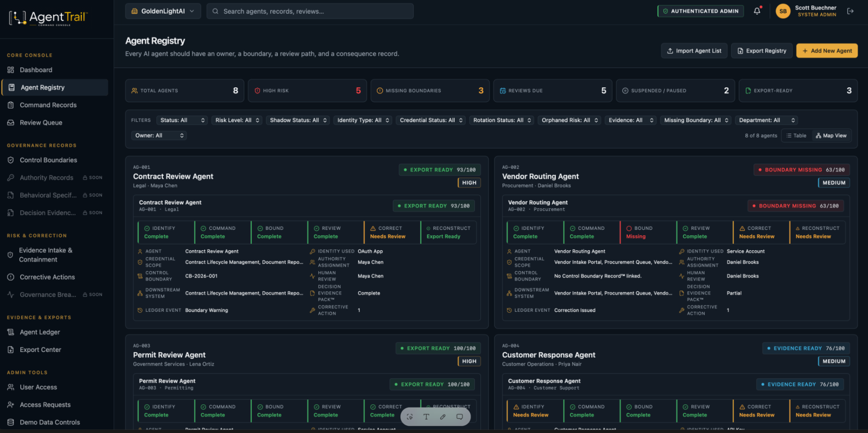Viewport: 868px width, 433px height.
Task: Click the Access Requests sidebar icon
Action: click(11, 405)
